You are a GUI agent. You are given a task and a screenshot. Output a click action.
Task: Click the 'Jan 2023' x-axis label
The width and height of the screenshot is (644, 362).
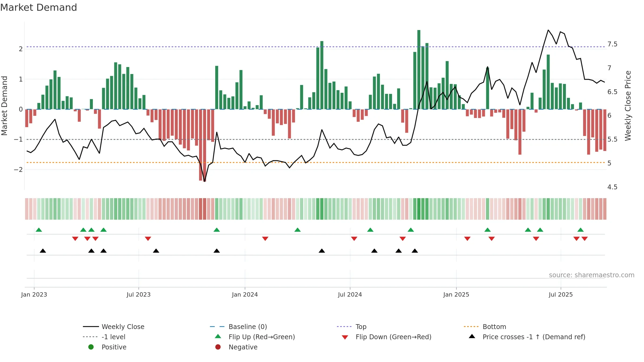click(x=34, y=295)
